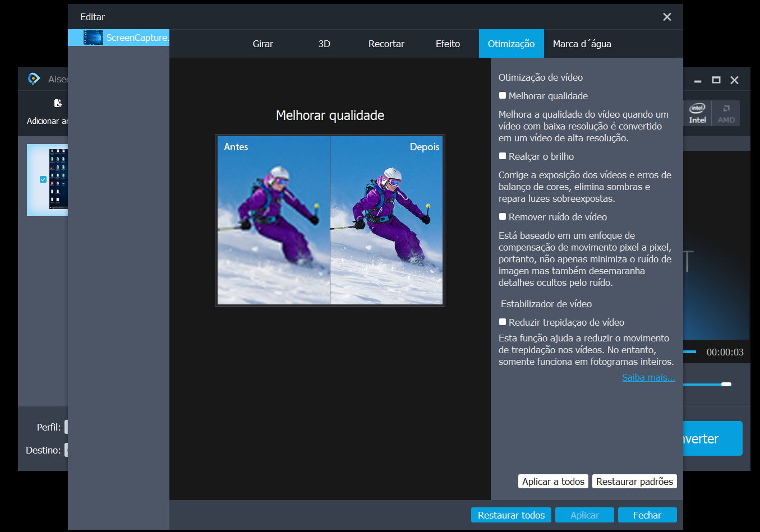
Task: Open the Saiba mais link
Action: pyautogui.click(x=648, y=377)
